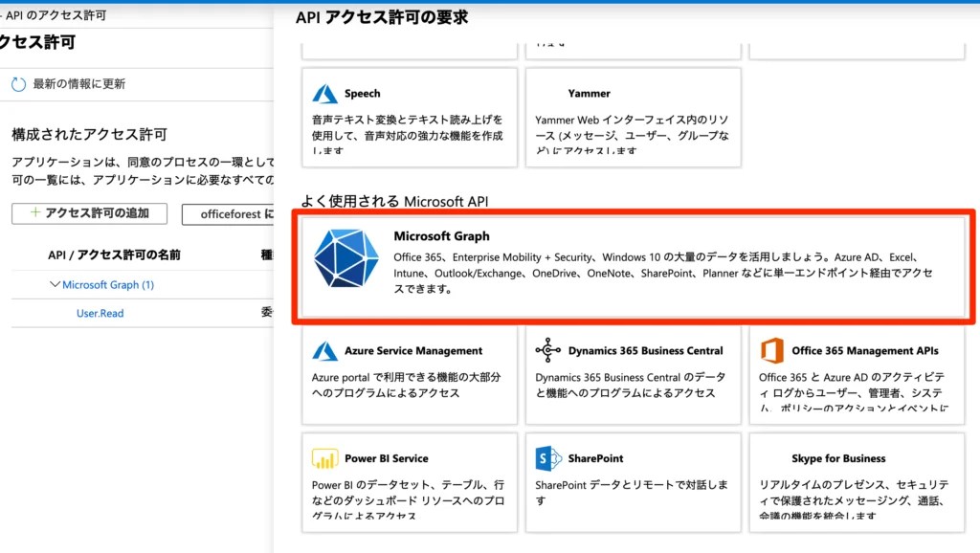Click 最新の情報に更新 refresh text
Viewport: 980px width, 553px height.
[79, 84]
